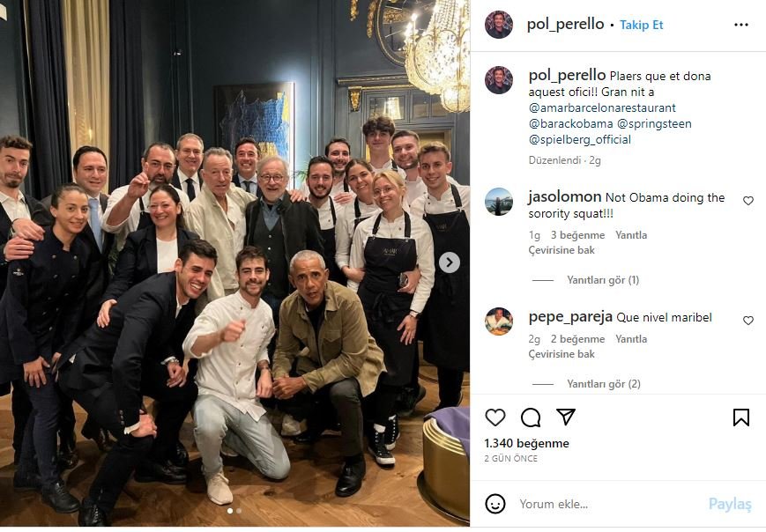Like the post with the heart icon
This screenshot has height=532, width=766.
click(x=495, y=417)
